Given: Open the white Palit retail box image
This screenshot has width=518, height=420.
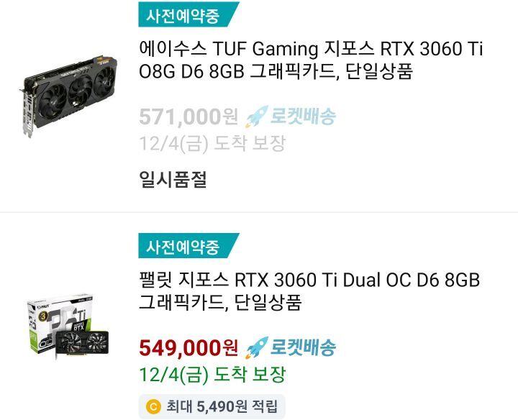Looking at the screenshot, I should point(60,322).
